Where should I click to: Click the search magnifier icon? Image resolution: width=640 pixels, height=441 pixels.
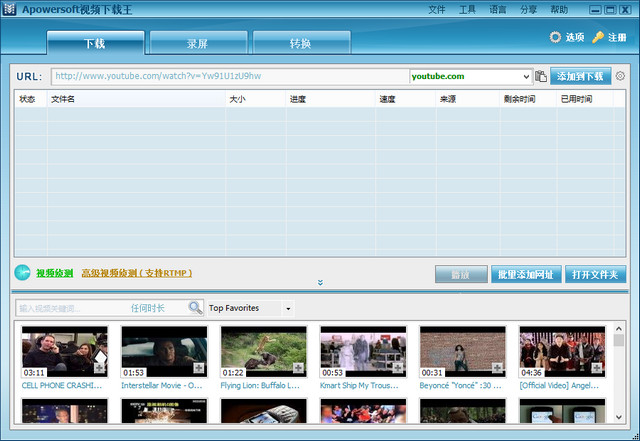(x=194, y=308)
